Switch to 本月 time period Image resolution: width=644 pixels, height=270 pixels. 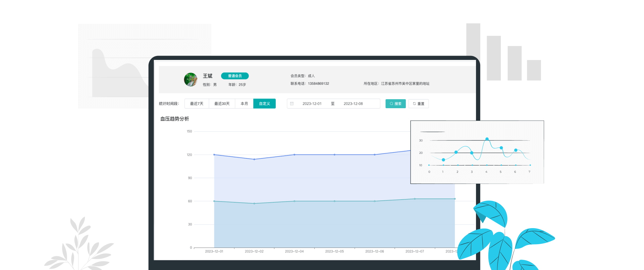tap(244, 104)
